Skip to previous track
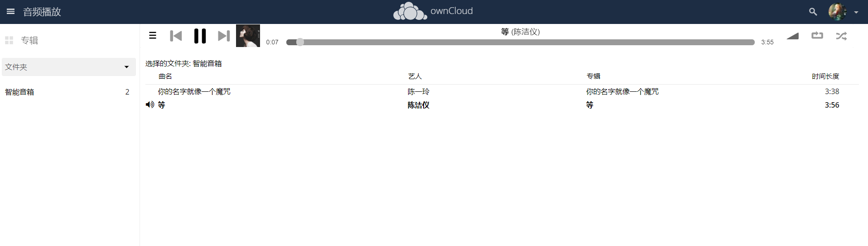 [176, 36]
